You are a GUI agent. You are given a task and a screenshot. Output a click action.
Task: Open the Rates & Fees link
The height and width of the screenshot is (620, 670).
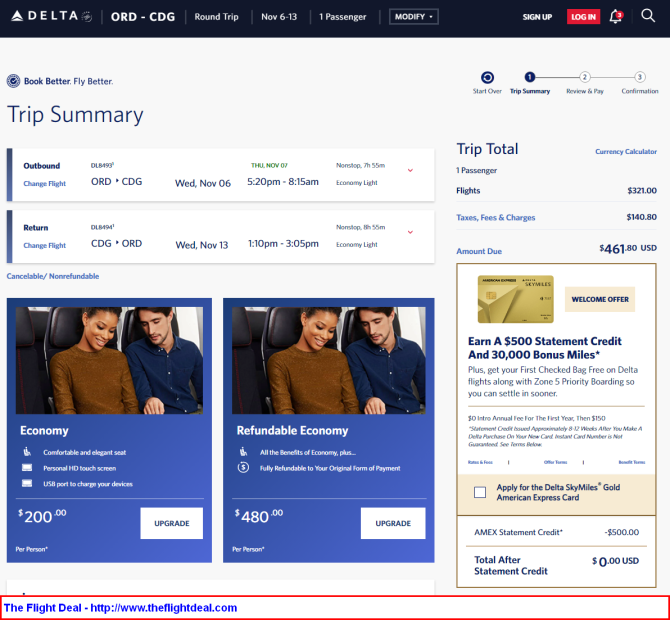(x=480, y=462)
